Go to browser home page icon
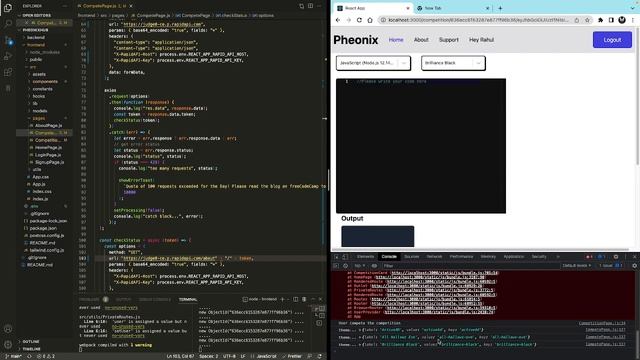640x360 pixels. (370, 20)
